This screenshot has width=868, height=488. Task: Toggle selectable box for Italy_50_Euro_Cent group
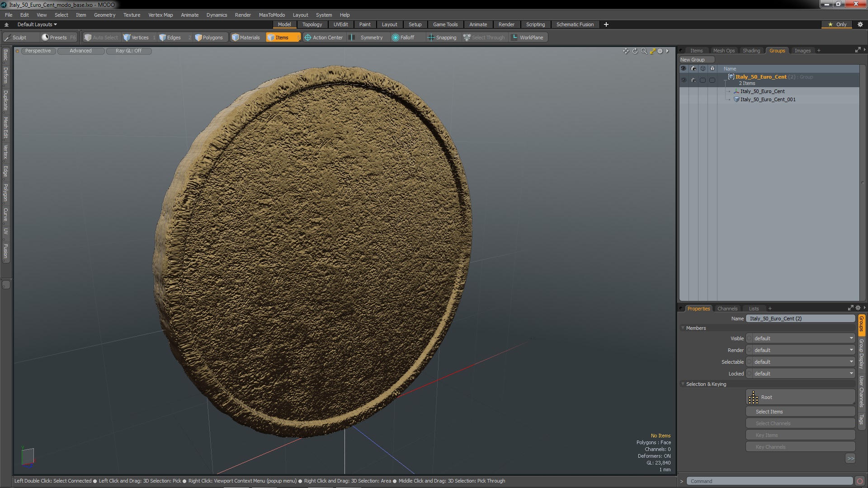pos(703,80)
